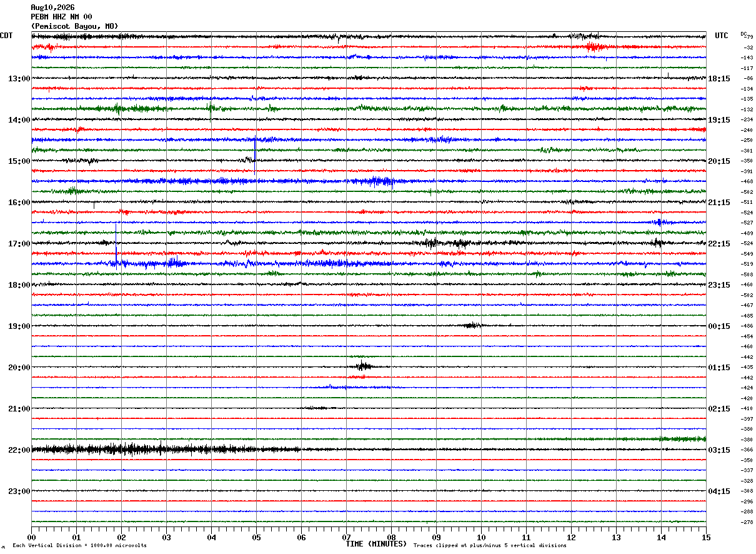Select the 18:15 UTC time label

pyautogui.click(x=719, y=79)
